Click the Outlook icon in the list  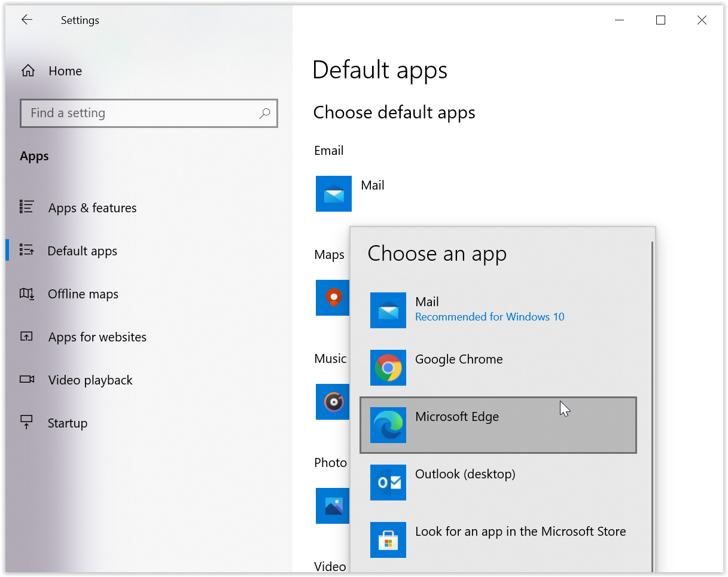(388, 483)
